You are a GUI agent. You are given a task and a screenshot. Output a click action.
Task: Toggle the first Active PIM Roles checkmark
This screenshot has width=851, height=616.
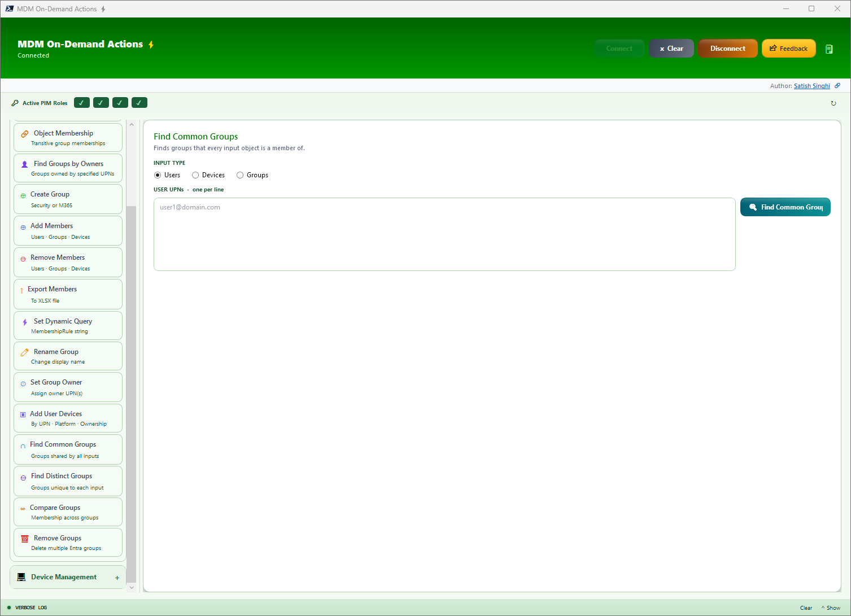click(81, 102)
